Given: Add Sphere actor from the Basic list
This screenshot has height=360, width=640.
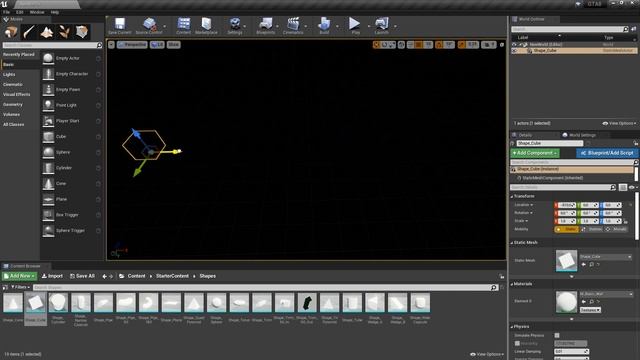Looking at the screenshot, I should [71, 152].
